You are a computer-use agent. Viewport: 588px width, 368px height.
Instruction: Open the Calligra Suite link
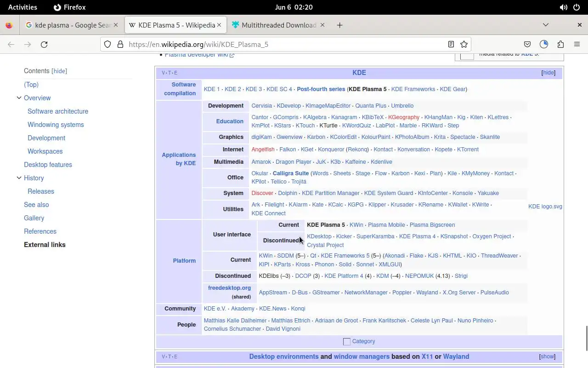pos(291,173)
